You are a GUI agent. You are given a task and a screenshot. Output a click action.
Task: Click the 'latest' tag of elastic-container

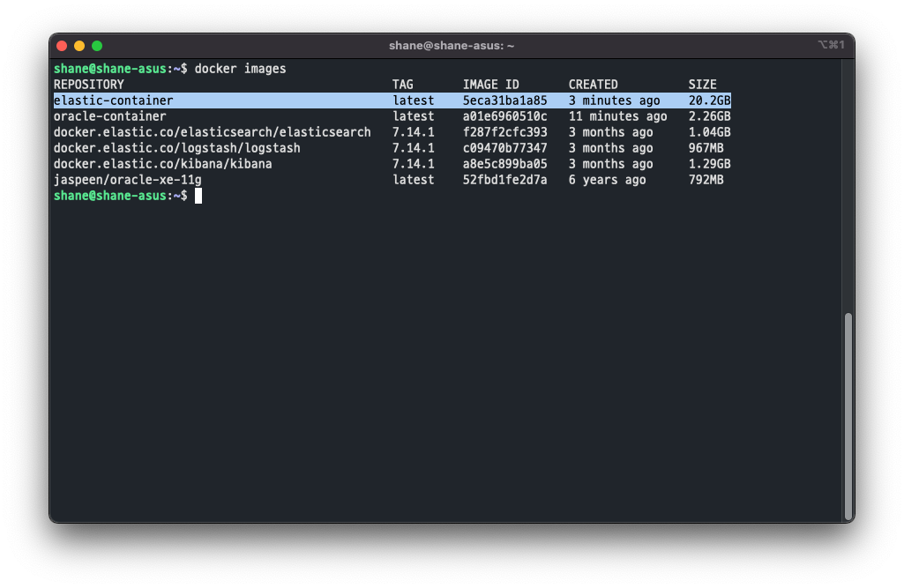point(414,100)
